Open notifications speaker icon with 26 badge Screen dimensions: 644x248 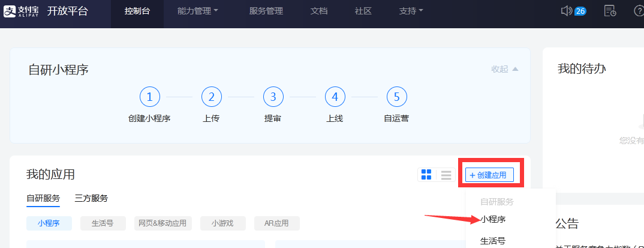567,11
